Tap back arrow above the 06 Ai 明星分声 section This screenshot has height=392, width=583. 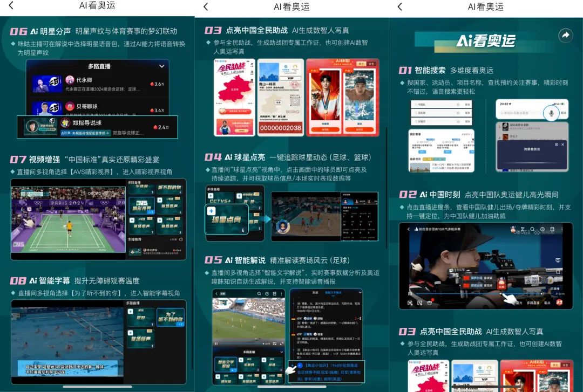(x=11, y=5)
